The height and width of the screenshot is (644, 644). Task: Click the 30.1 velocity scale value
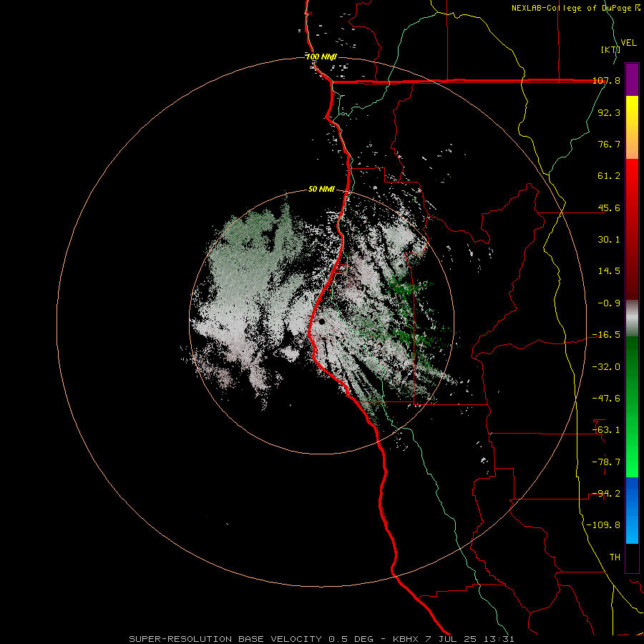coord(609,240)
